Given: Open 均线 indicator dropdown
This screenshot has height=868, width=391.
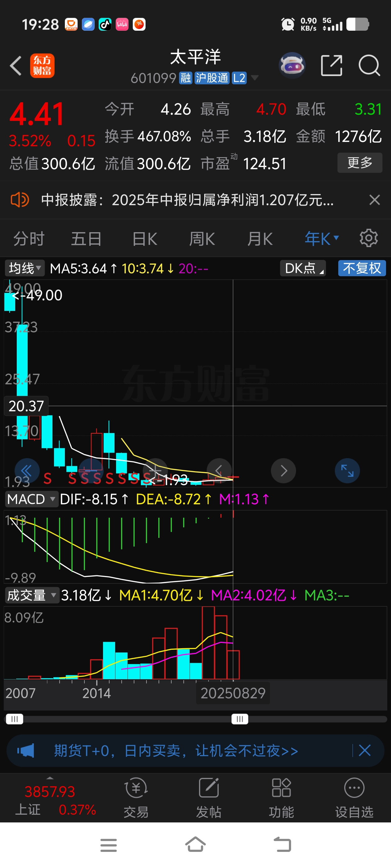Looking at the screenshot, I should click(x=25, y=268).
